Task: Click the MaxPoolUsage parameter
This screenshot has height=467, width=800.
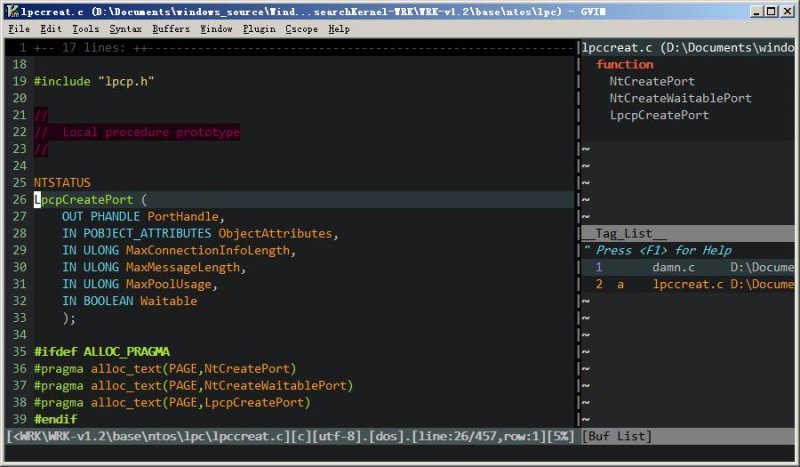Action: 169,284
